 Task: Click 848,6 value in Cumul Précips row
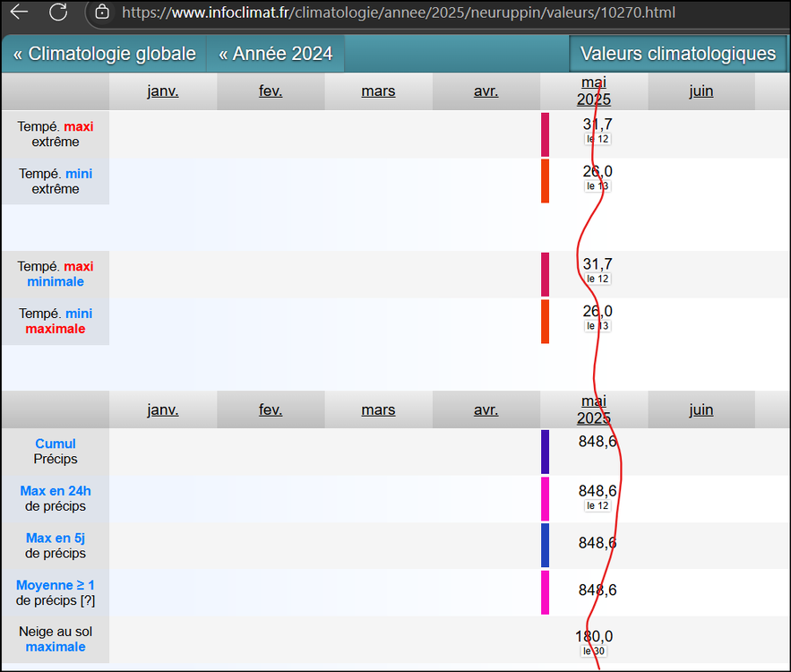598,442
